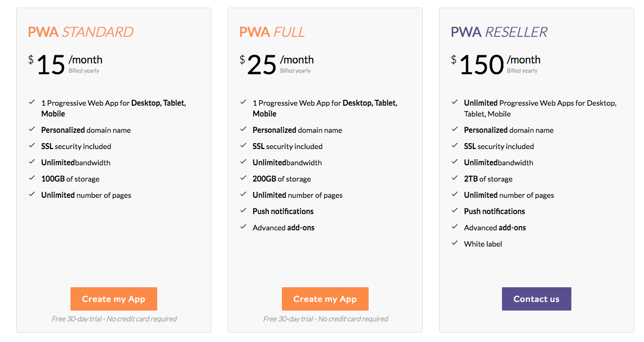Click free trial note under PWA Full button
The image size is (644, 342).
[325, 319]
